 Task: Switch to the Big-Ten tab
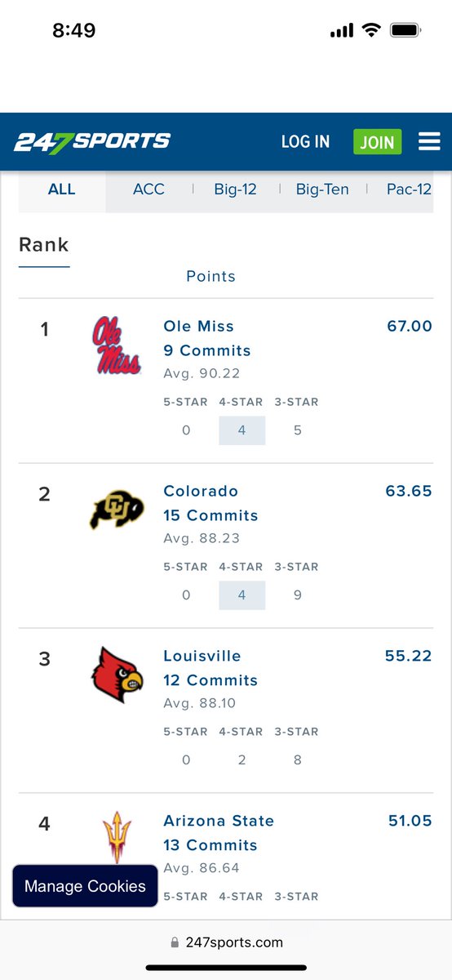pyautogui.click(x=322, y=189)
